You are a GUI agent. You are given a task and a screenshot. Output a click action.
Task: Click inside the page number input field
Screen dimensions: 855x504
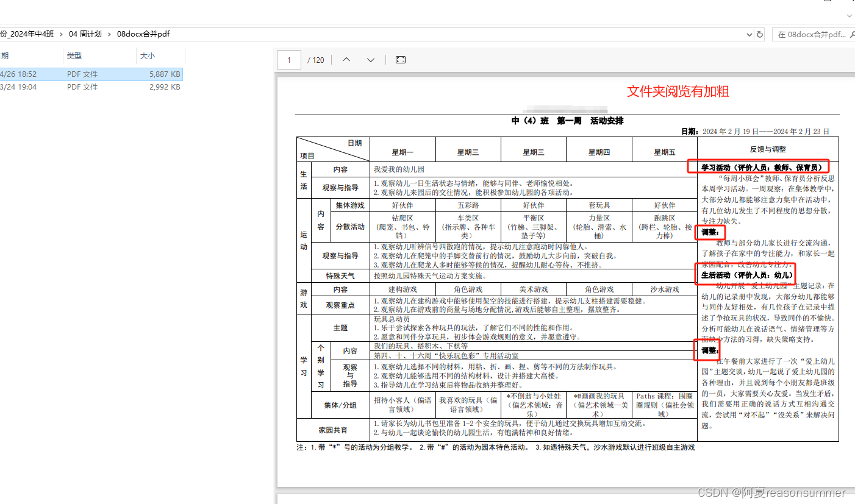[x=288, y=59]
